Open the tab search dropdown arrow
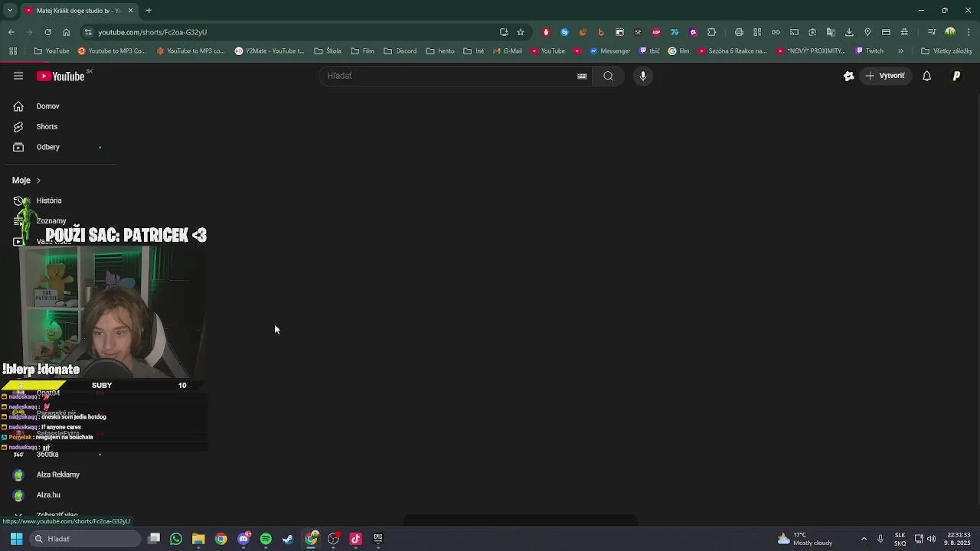This screenshot has width=980, height=551. tap(10, 11)
